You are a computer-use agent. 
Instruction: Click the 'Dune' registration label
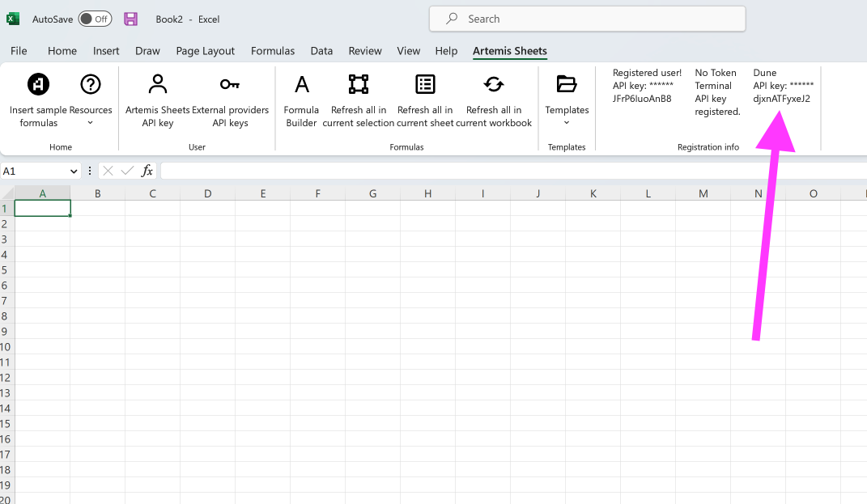point(765,73)
